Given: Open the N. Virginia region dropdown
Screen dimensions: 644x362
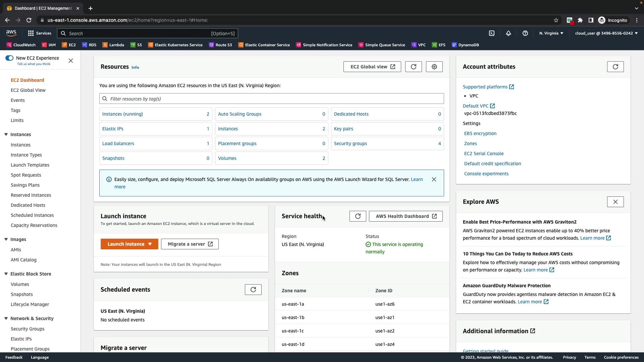Looking at the screenshot, I should (551, 33).
